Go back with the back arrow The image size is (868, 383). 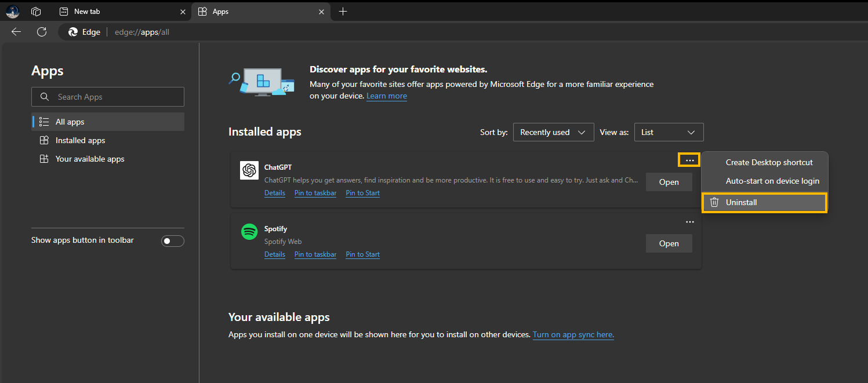16,32
